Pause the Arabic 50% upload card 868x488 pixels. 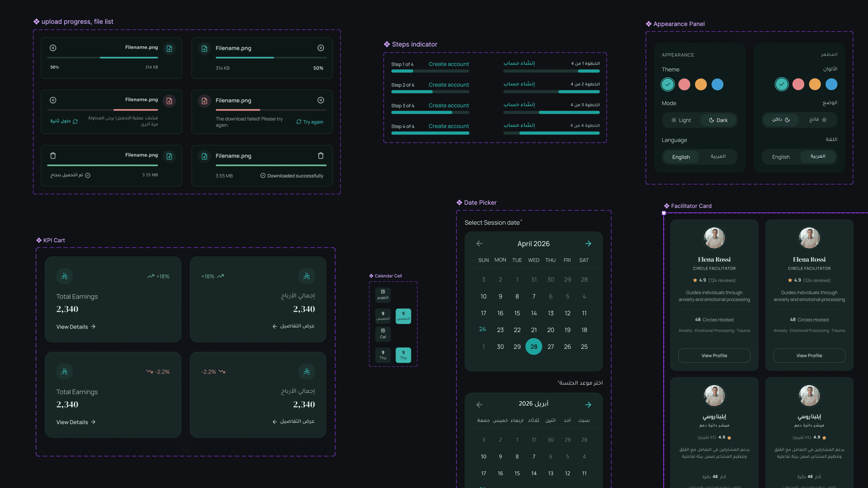[53, 48]
